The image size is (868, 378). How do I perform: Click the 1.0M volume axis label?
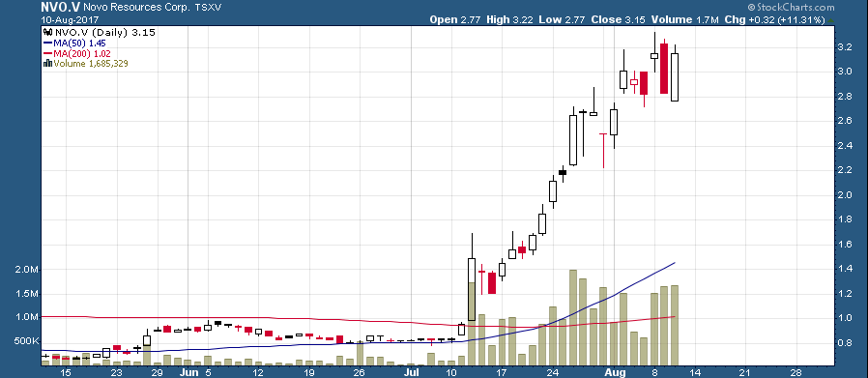[26, 318]
